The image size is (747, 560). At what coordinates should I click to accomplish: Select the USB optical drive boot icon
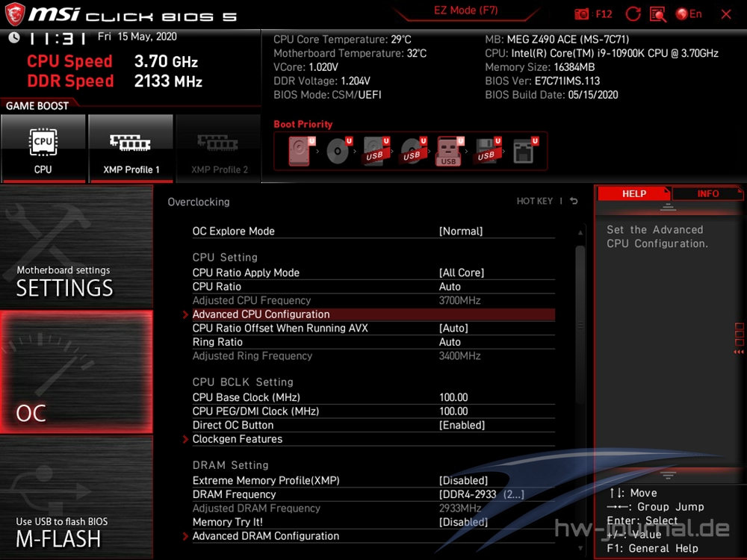tap(413, 151)
